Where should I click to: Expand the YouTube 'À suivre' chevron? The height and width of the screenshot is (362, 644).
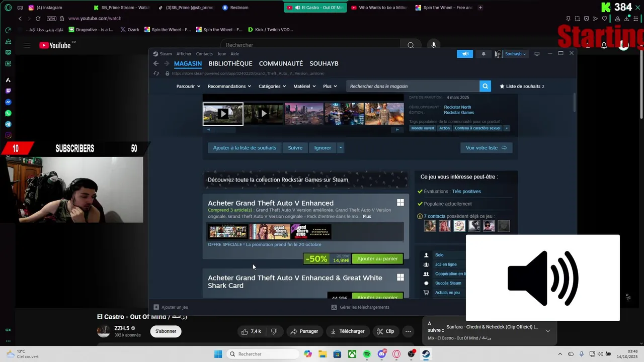click(548, 330)
